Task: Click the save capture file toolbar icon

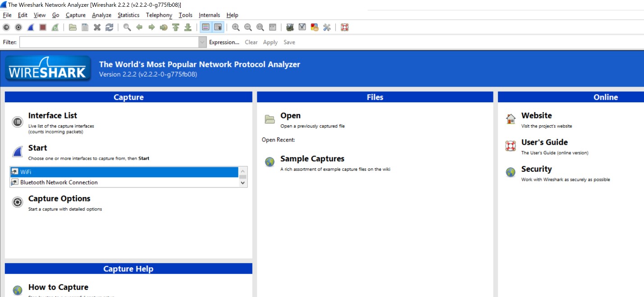Action: click(85, 27)
